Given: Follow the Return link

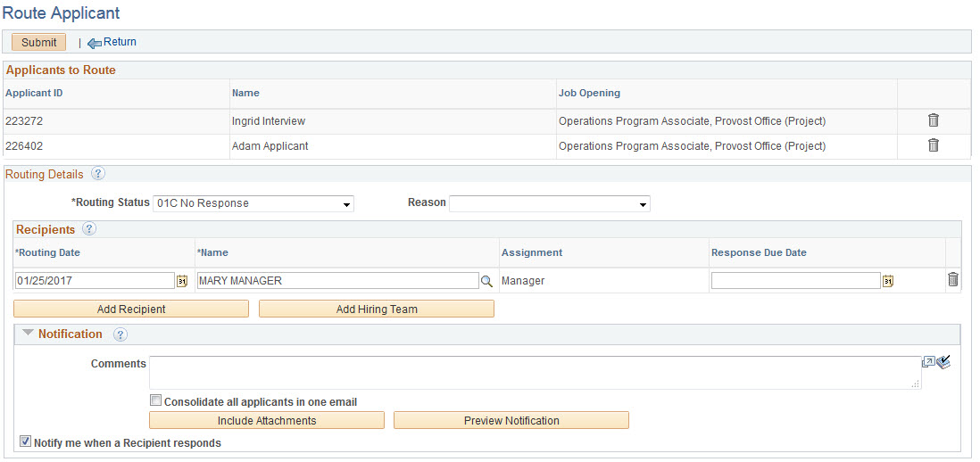Looking at the screenshot, I should click(120, 42).
